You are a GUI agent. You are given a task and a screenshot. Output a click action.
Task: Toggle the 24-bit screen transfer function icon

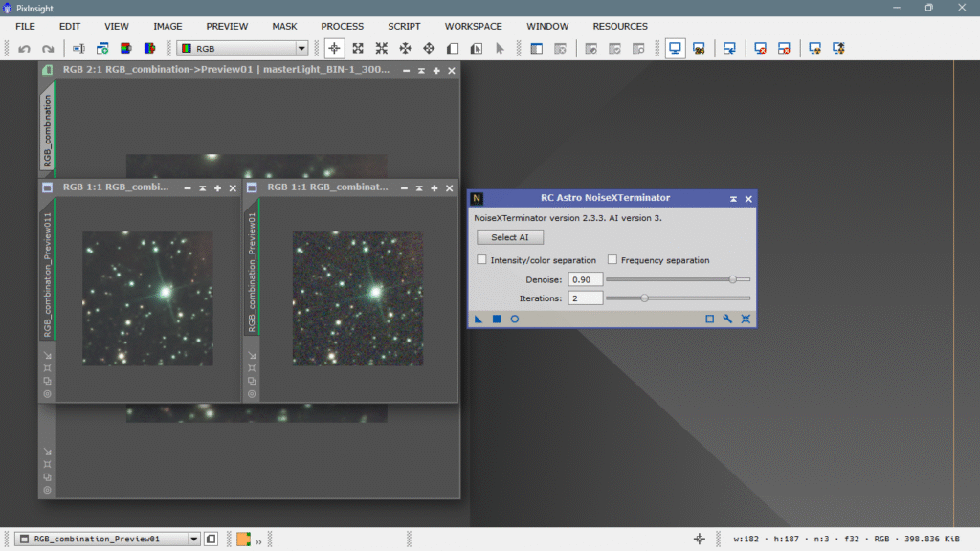(x=699, y=49)
